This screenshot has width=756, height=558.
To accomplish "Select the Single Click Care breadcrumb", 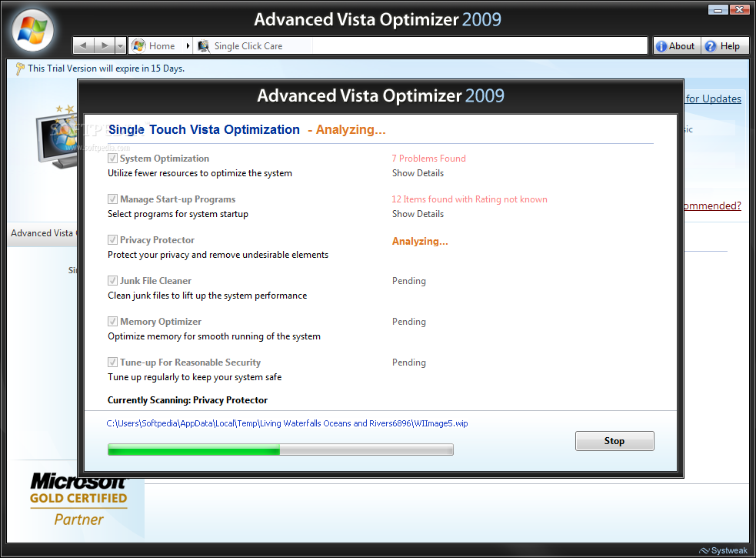I will click(248, 46).
